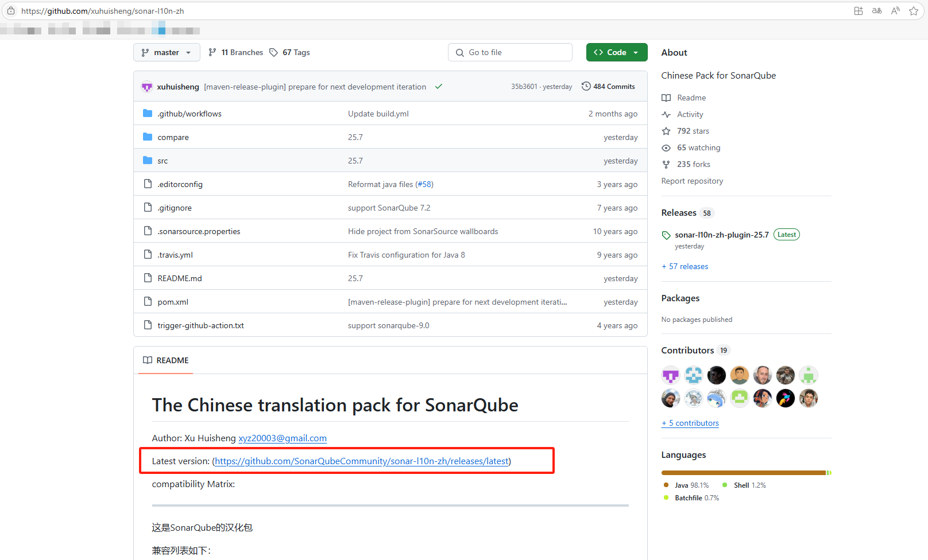Click the file icon beside pom.xml
The image size is (928, 560).
point(148,301)
